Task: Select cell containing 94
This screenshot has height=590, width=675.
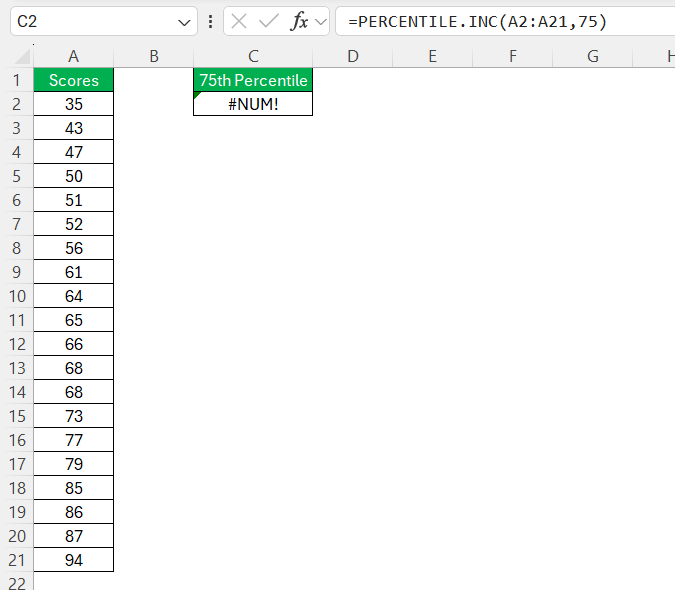Action: point(74,560)
